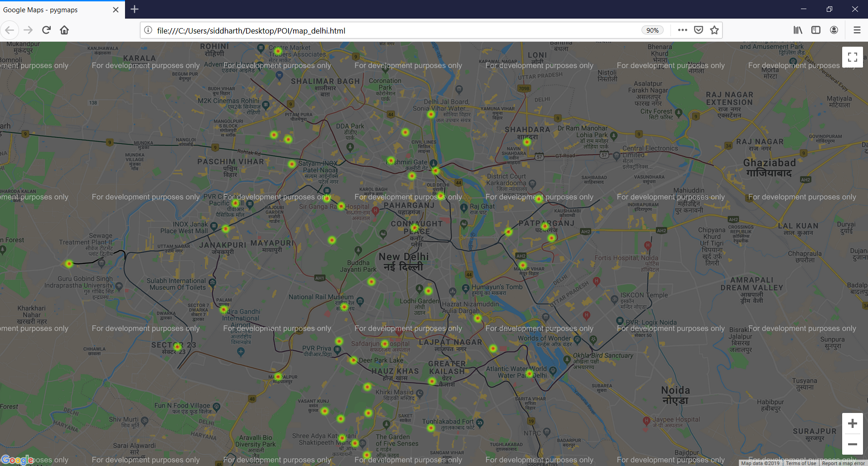868x466 pixels.
Task: Click the Buddha Jayanti Park marker
Action: point(358,250)
